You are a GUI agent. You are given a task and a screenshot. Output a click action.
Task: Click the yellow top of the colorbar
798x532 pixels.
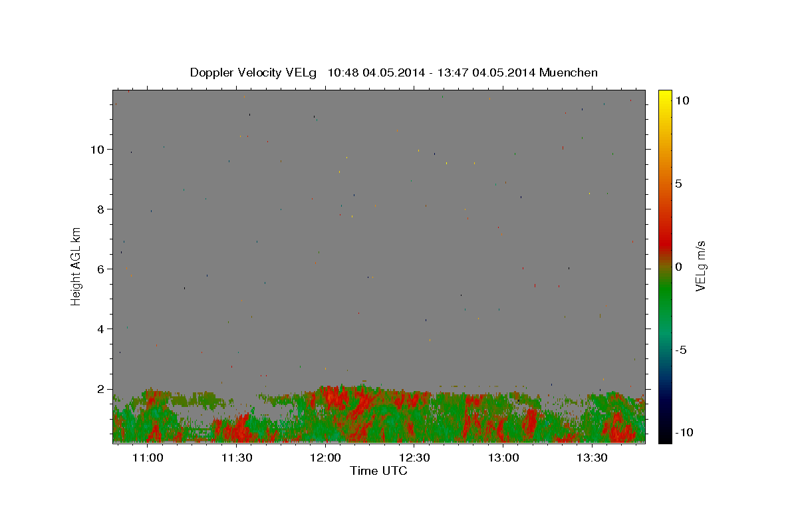(665, 94)
